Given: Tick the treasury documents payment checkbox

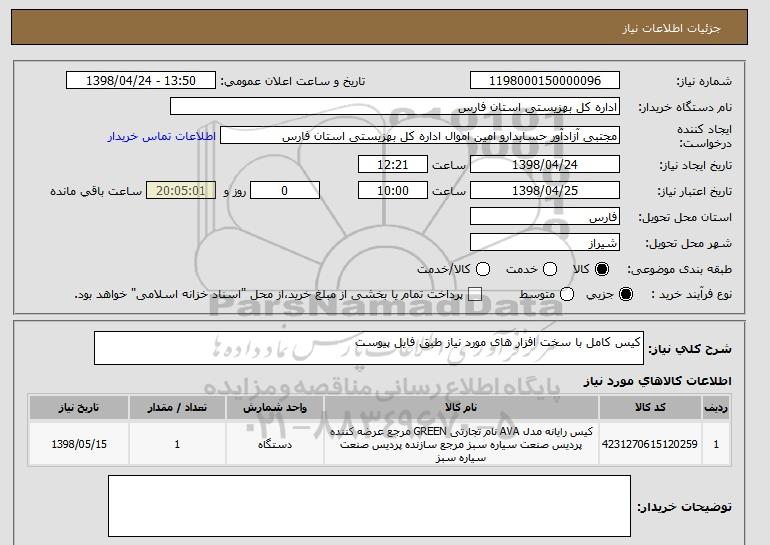Looking at the screenshot, I should click(x=475, y=294).
